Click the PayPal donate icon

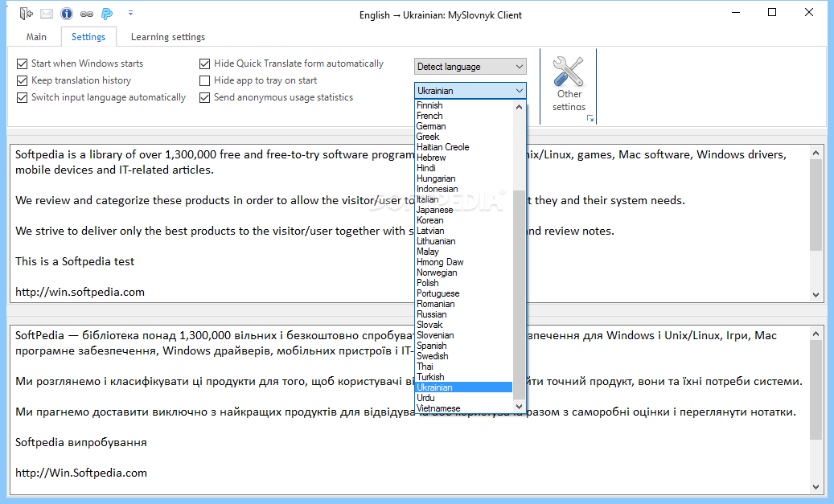(107, 14)
